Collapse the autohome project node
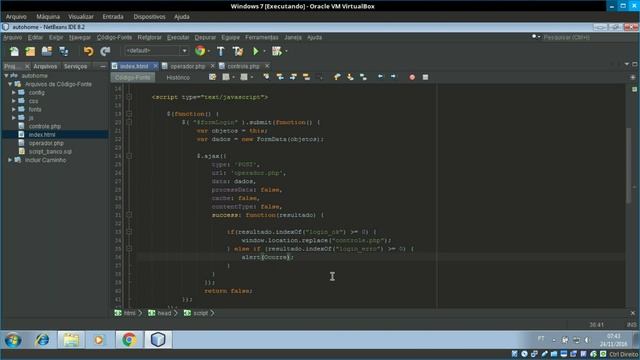The width and height of the screenshot is (640, 360). [x=6, y=76]
